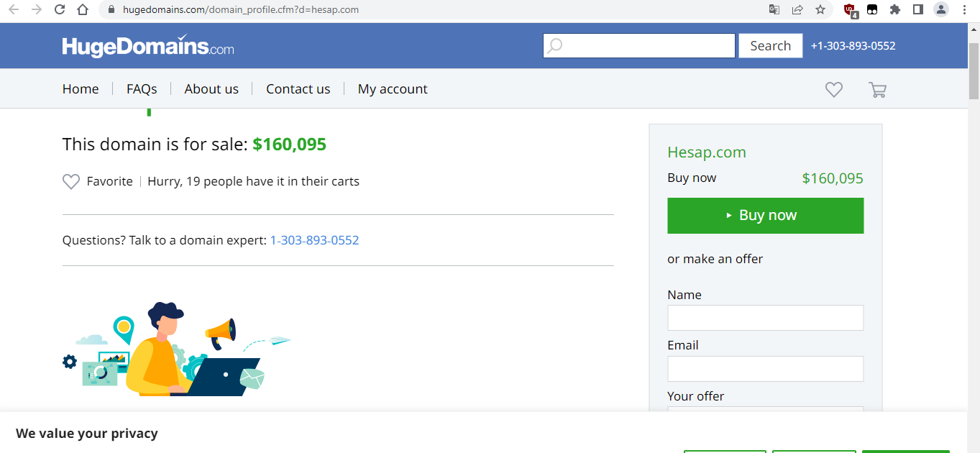Open the Contact us page
This screenshot has height=453, width=980.
tap(298, 89)
